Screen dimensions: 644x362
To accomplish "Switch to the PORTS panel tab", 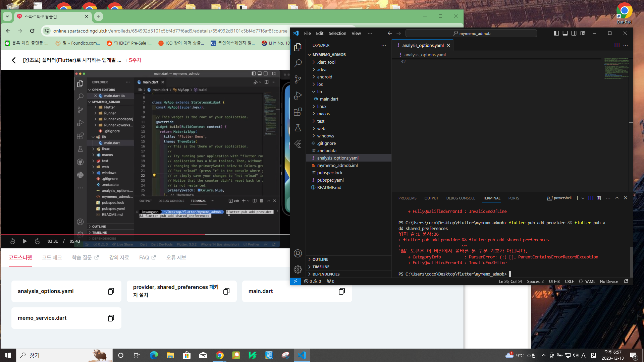I will click(514, 198).
